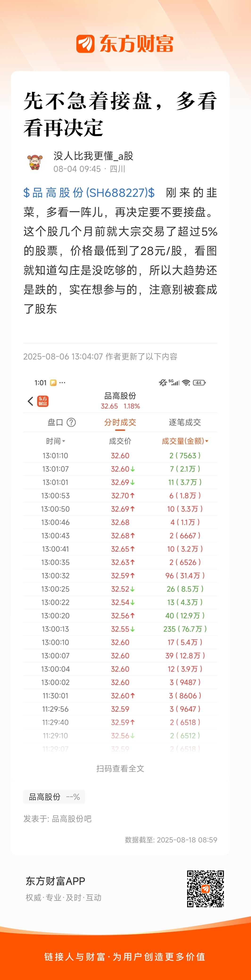Tap the battery indicator showing 44
251x980 pixels.
[x=200, y=383]
